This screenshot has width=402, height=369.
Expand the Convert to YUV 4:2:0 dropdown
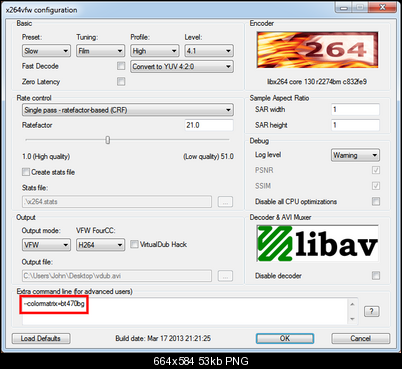[x=182, y=67]
